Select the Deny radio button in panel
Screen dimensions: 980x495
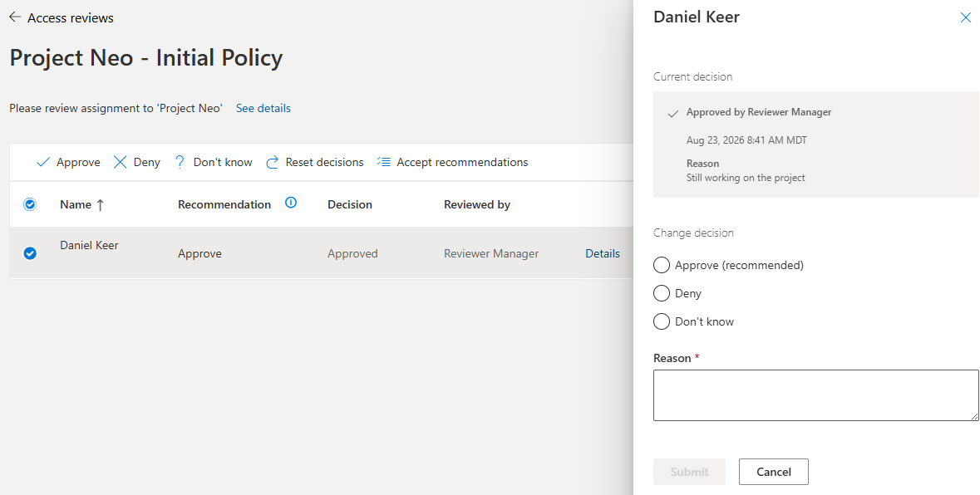[x=662, y=293]
